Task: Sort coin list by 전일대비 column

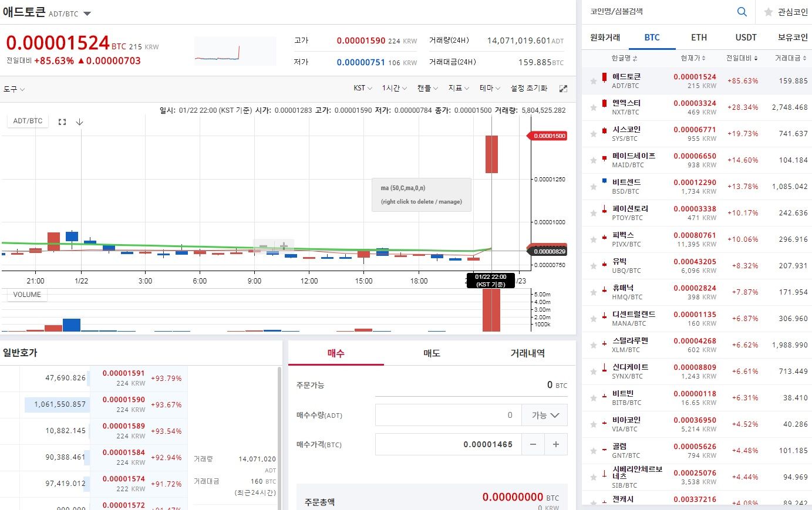Action: (x=742, y=58)
